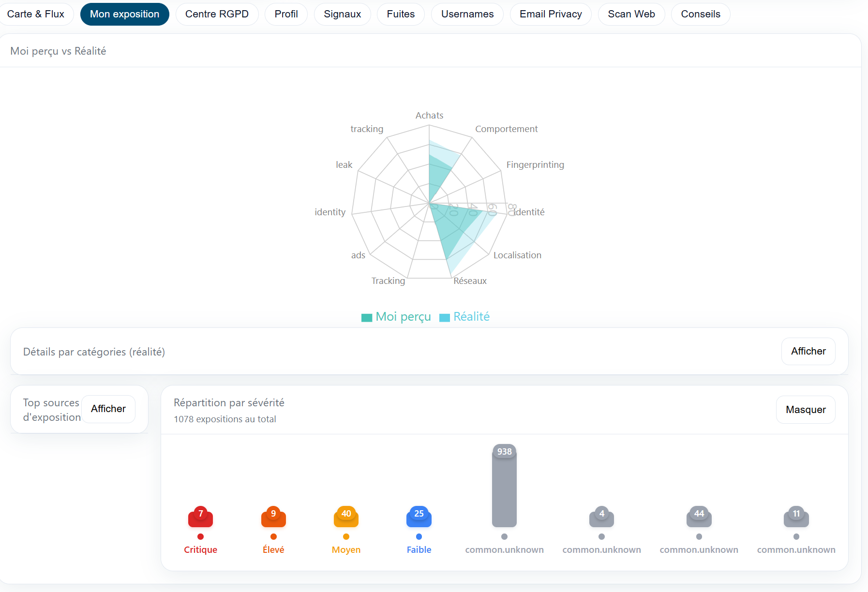Click the tall gray bar labeled 938
Viewport: 868px width, 592px height.
pos(504,488)
